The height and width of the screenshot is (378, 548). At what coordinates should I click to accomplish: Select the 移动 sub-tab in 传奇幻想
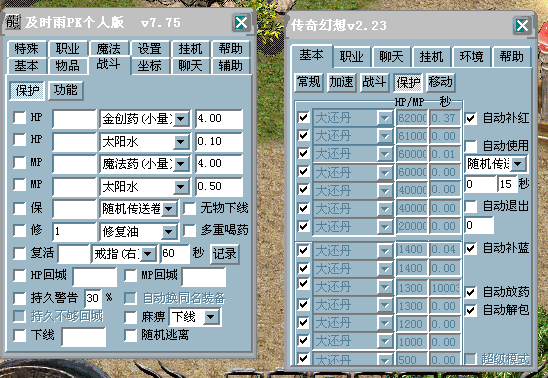pos(440,82)
